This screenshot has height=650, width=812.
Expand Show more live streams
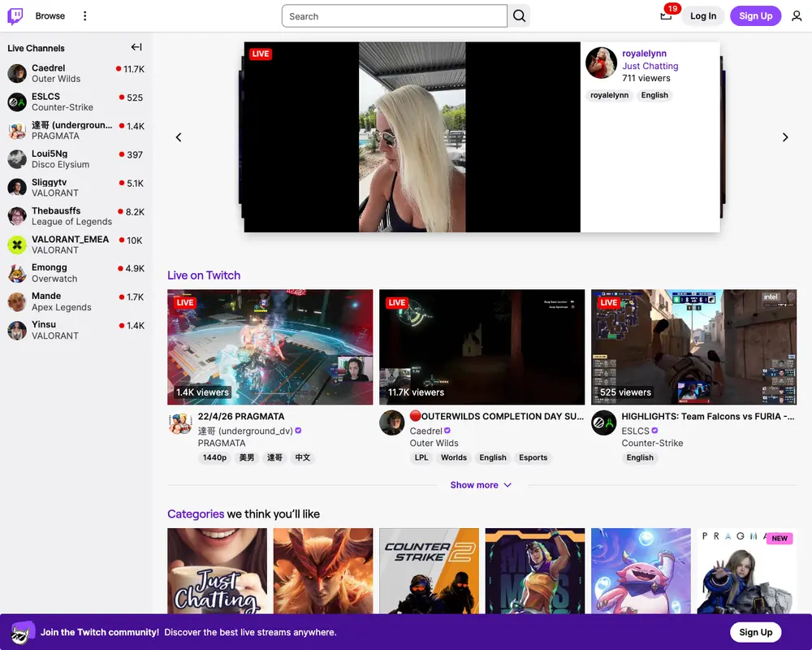coord(481,485)
